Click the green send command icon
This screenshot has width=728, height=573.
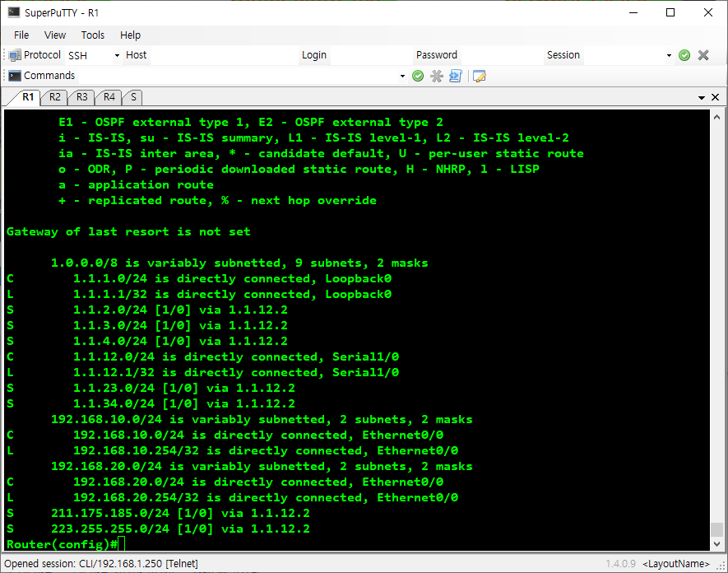418,76
